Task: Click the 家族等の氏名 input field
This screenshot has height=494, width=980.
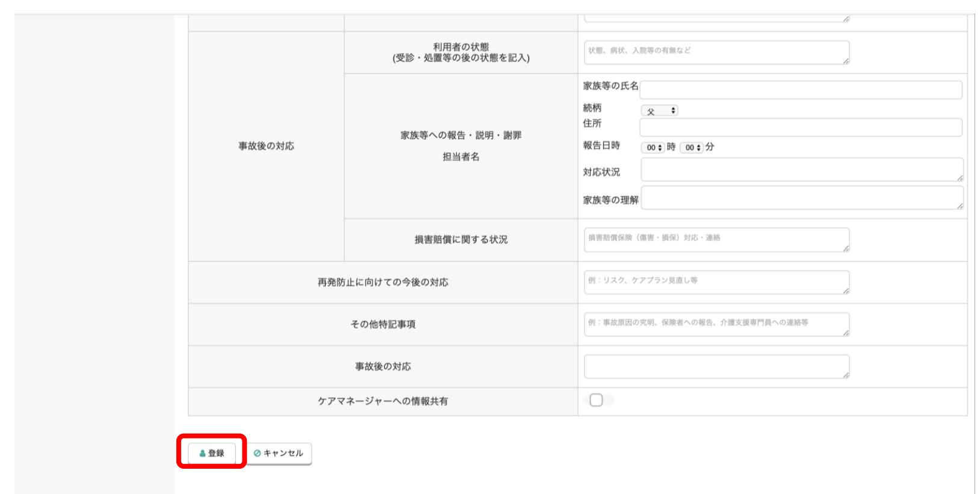Action: pos(800,90)
